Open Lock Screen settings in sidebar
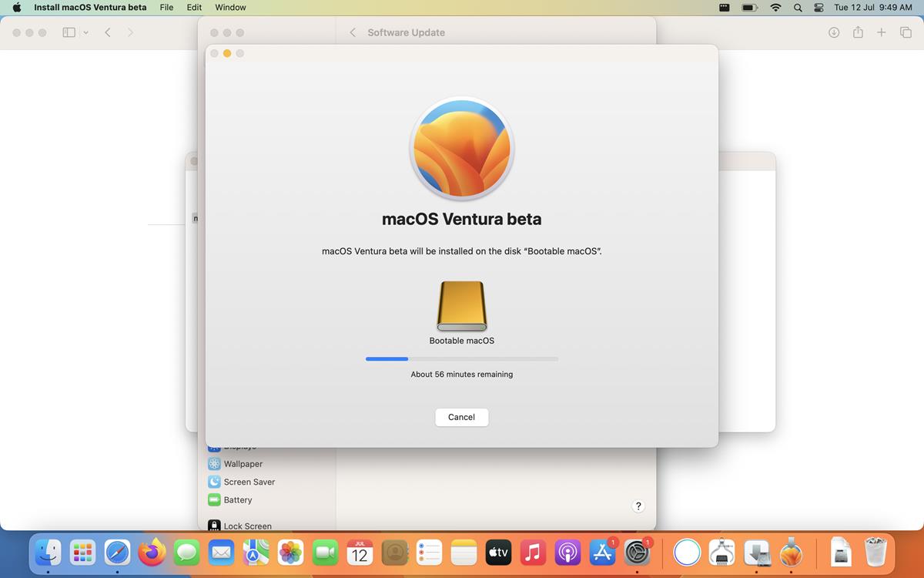The width and height of the screenshot is (924, 578). coord(240,526)
